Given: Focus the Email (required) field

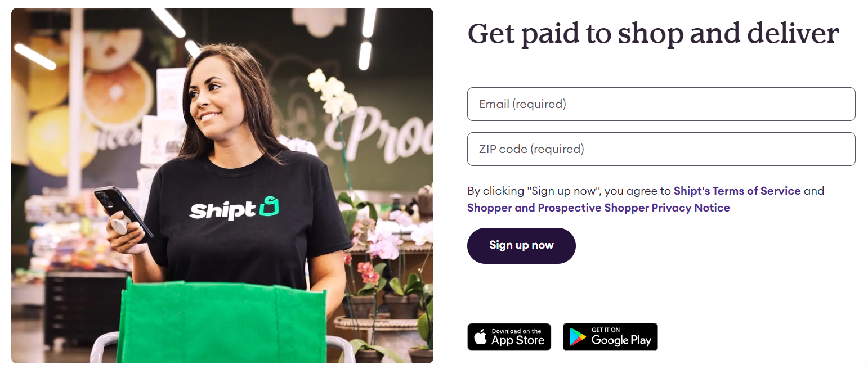Looking at the screenshot, I should tap(661, 104).
